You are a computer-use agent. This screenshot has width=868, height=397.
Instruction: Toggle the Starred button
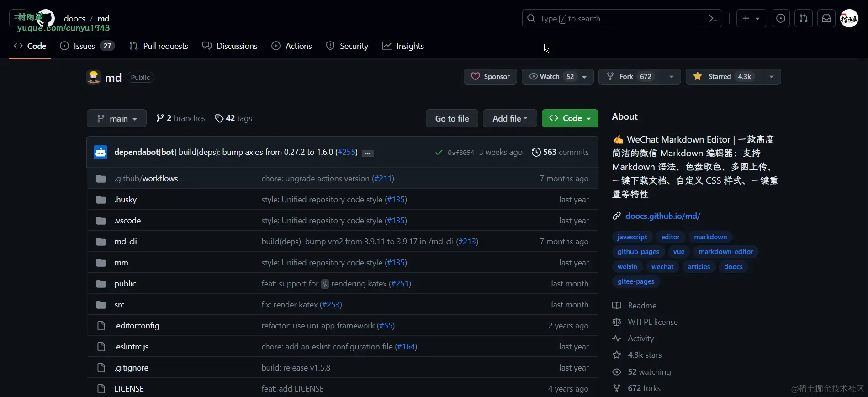tap(724, 77)
